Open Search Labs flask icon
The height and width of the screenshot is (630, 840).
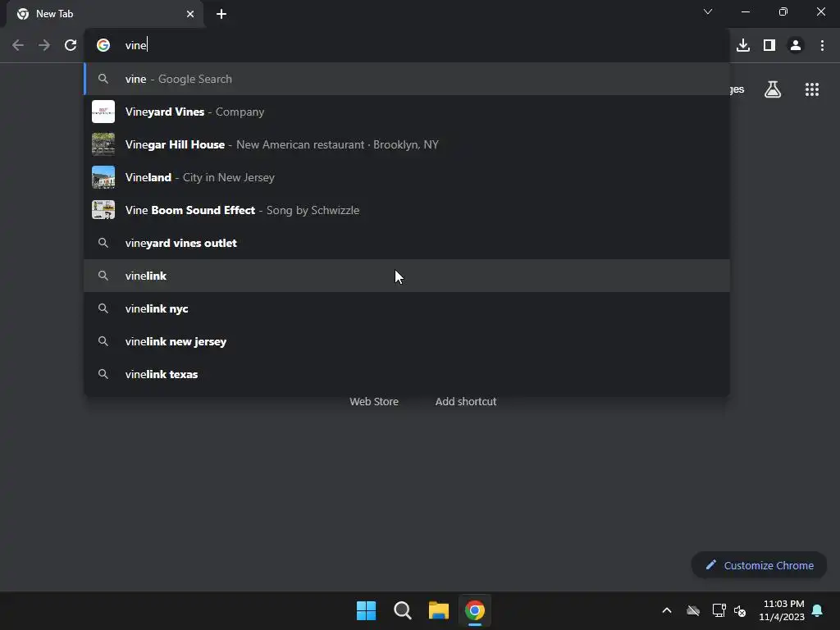(x=773, y=89)
